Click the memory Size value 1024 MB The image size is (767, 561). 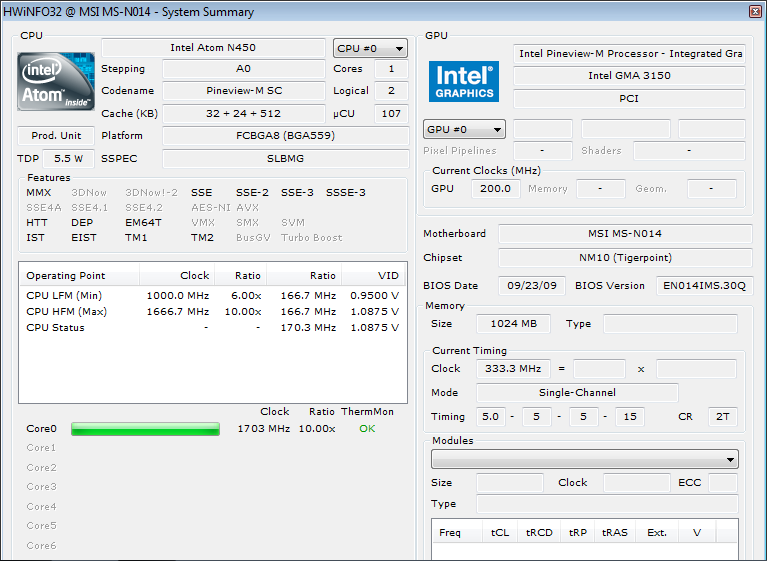(514, 324)
